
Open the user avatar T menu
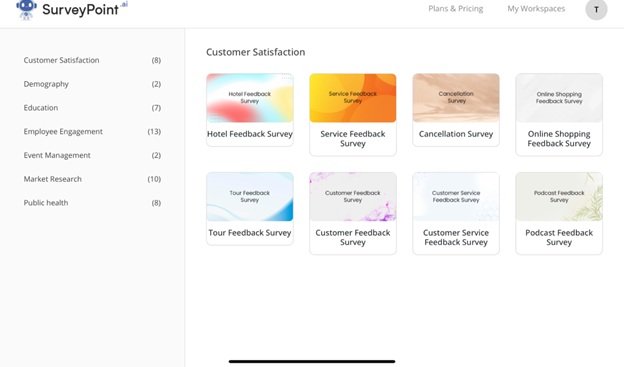(596, 9)
